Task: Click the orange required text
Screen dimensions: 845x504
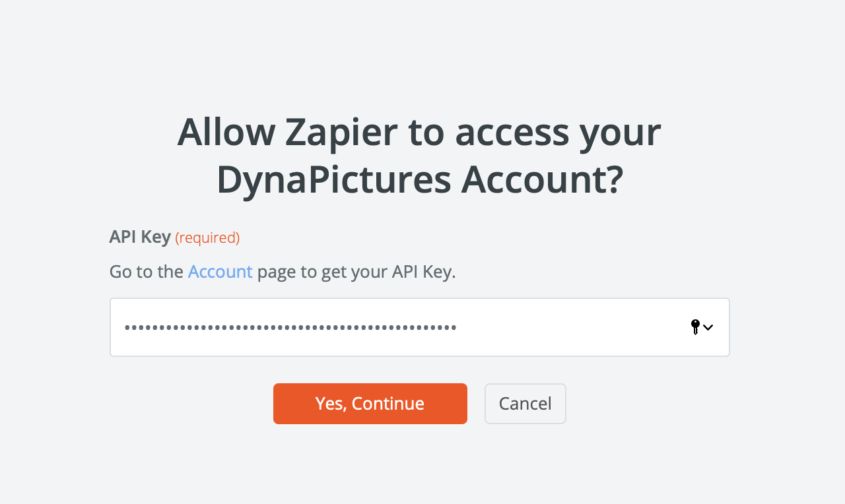Action: pyautogui.click(x=207, y=237)
